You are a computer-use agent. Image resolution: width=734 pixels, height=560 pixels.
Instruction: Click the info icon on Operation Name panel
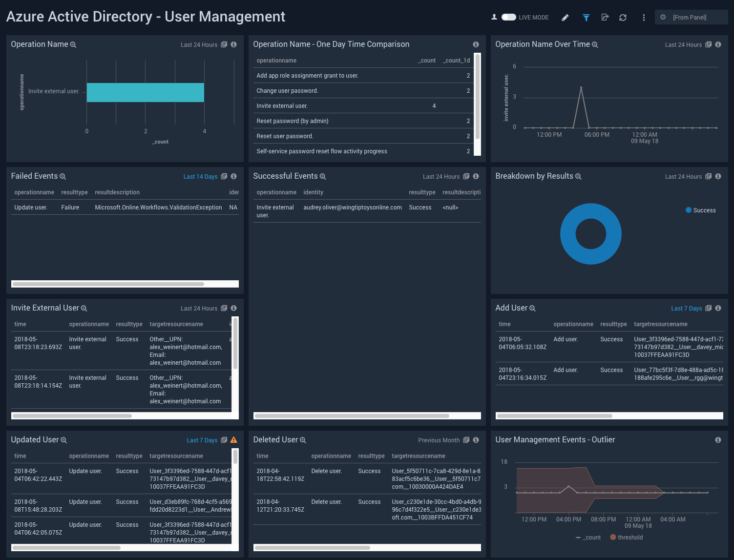click(x=233, y=44)
